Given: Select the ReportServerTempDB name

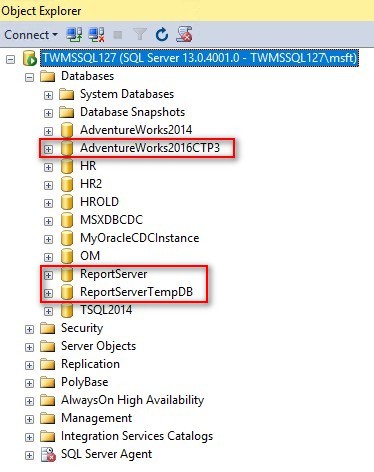Looking at the screenshot, I should click(136, 292).
